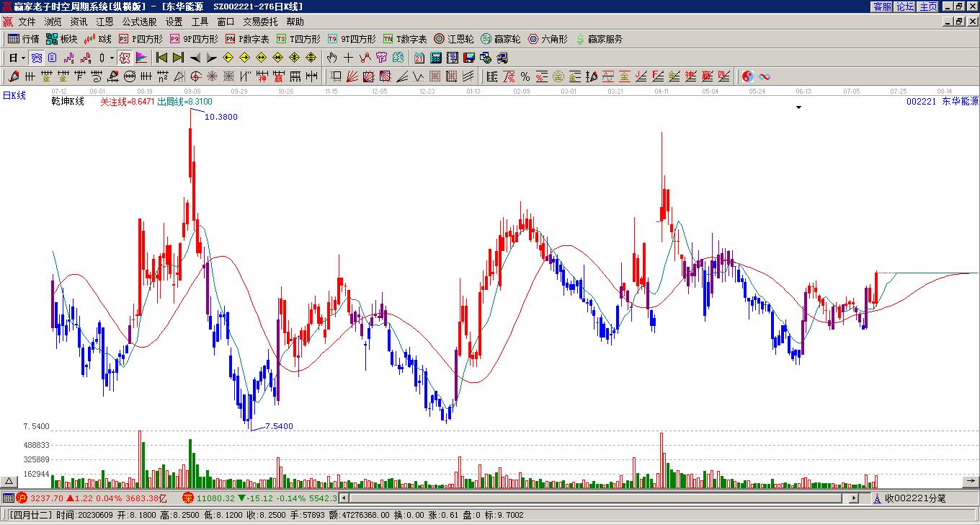Image resolution: width=980 pixels, height=525 pixels.
Task: Open the 文件 menu
Action: click(x=27, y=22)
